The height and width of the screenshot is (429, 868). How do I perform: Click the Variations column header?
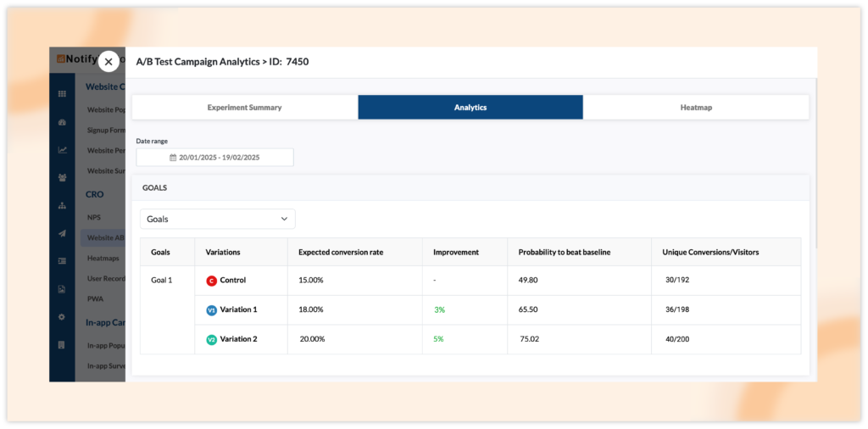point(223,252)
